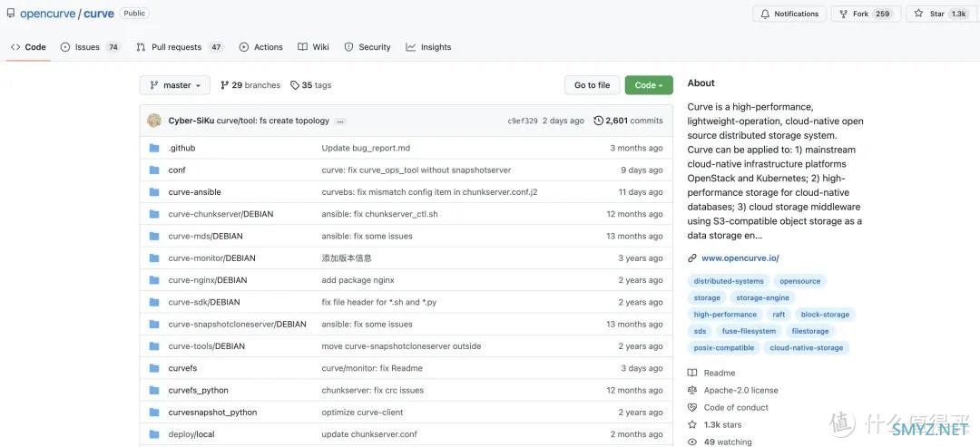Open the Actions tab

point(261,47)
